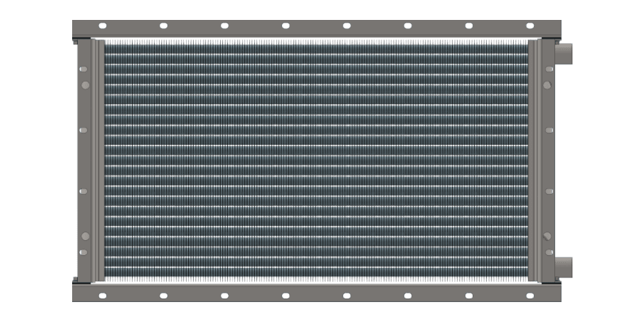Click the bottom mounting flange bar
This screenshot has width=644, height=322.
pos(316,290)
